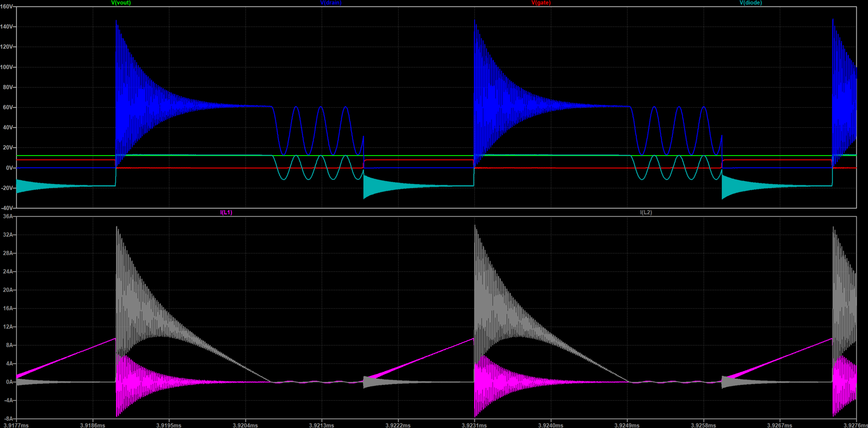868x428 pixels.
Task: Click the 3.9249ms time axis label
Action: (627, 425)
